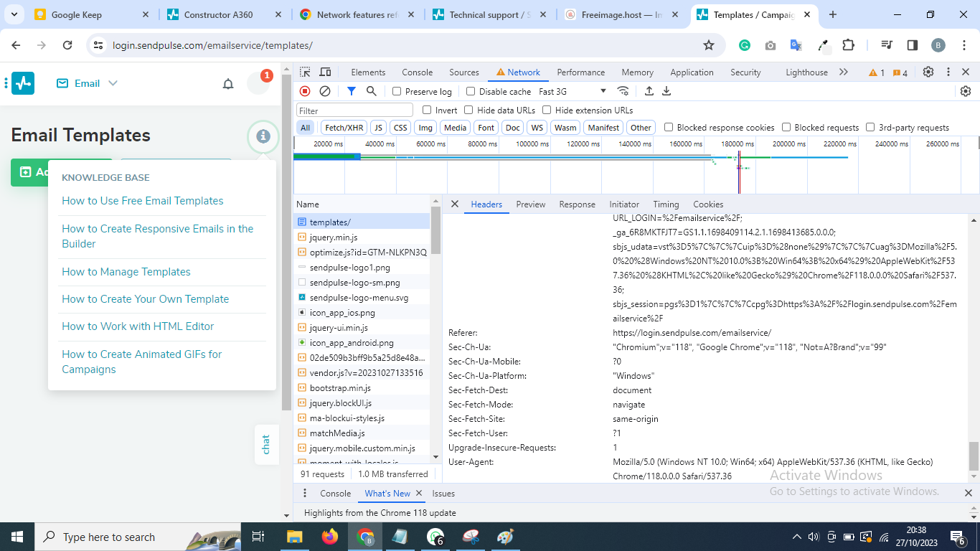Open the network search magnifier

(x=372, y=91)
